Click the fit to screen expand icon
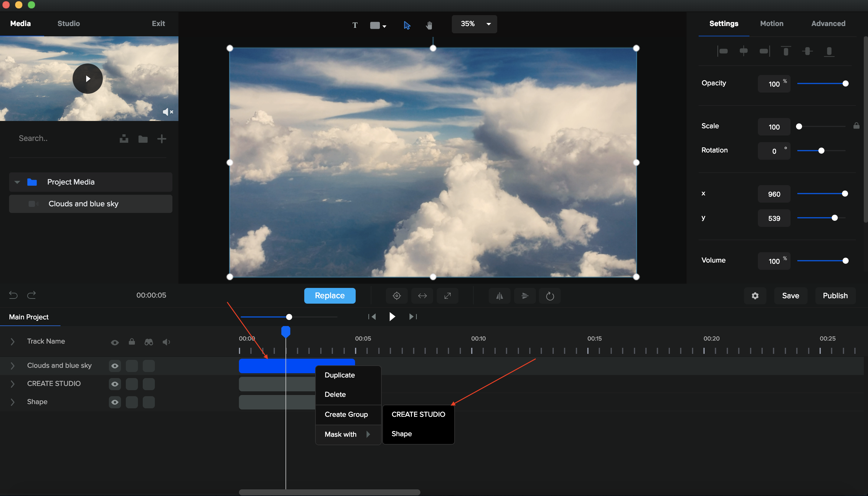Viewport: 868px width, 496px height. point(447,296)
